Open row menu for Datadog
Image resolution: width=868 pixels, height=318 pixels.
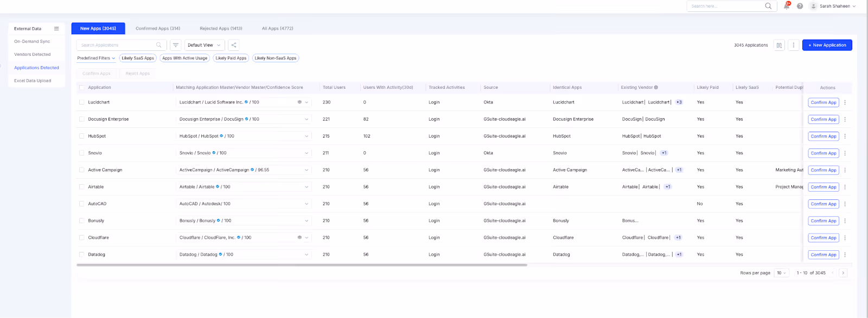pyautogui.click(x=845, y=255)
